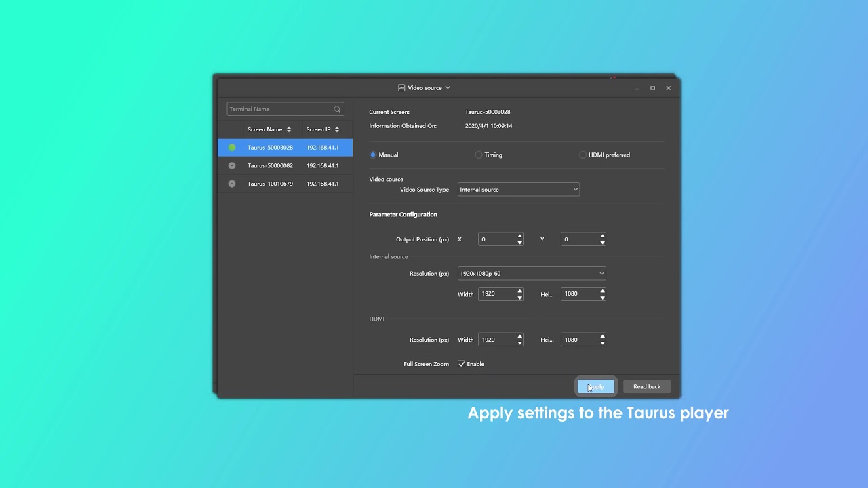This screenshot has height=488, width=868.
Task: Click Current Screen value Taurus-50003028
Action: (488, 112)
